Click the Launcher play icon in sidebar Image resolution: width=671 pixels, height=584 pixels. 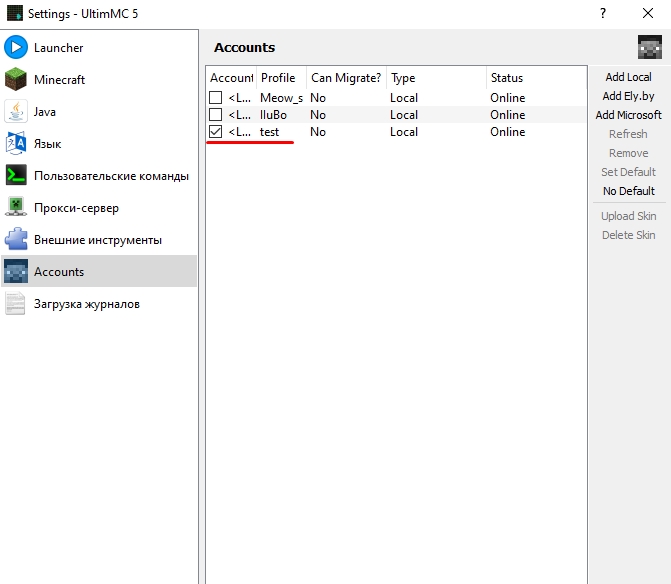click(x=16, y=47)
